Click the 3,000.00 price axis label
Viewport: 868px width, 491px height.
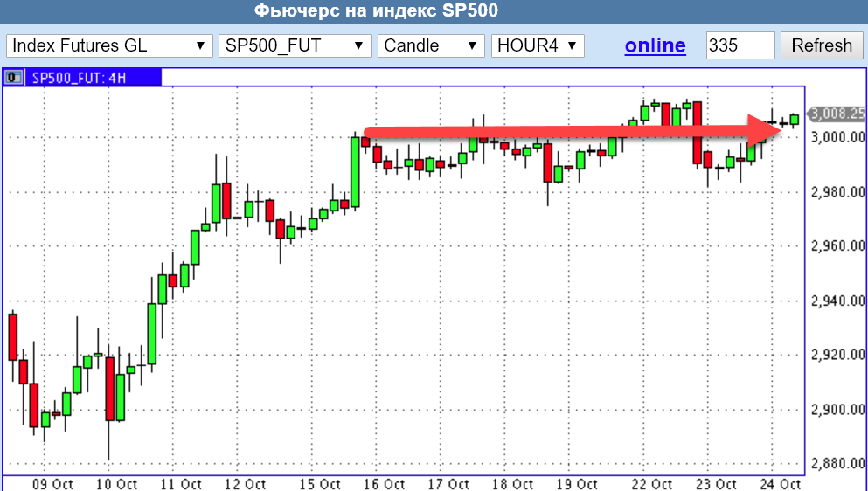(x=838, y=137)
